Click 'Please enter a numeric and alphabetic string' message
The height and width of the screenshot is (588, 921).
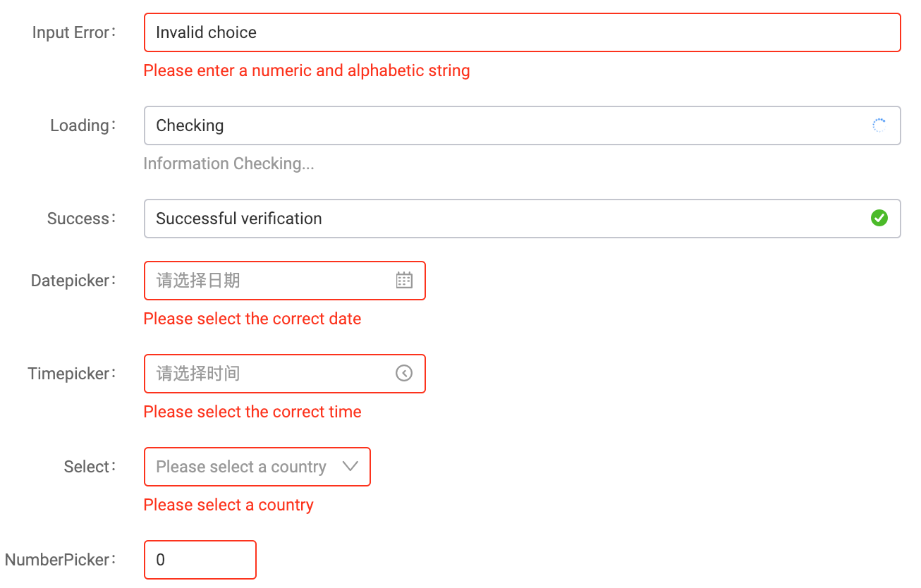[x=307, y=71]
